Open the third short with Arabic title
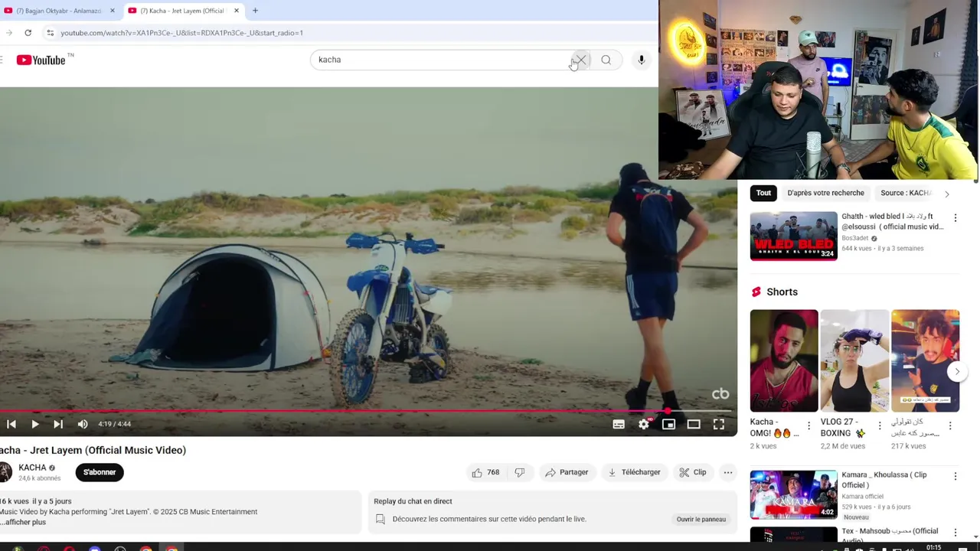Image resolution: width=980 pixels, height=551 pixels. tap(925, 360)
